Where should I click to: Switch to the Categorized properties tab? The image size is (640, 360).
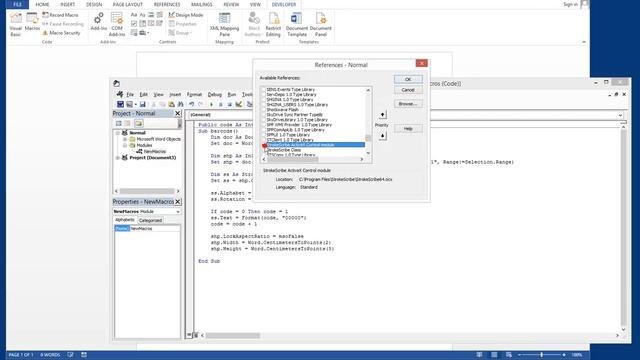click(150, 220)
